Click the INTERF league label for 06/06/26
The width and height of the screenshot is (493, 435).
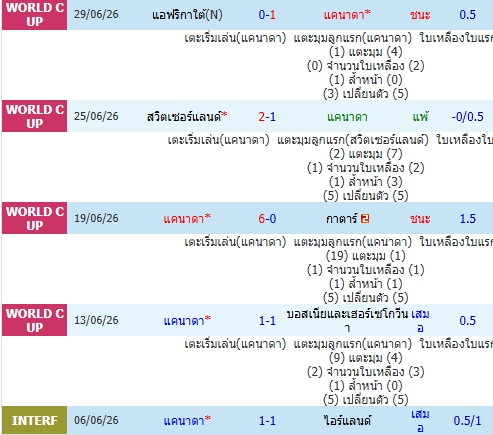[34, 420]
